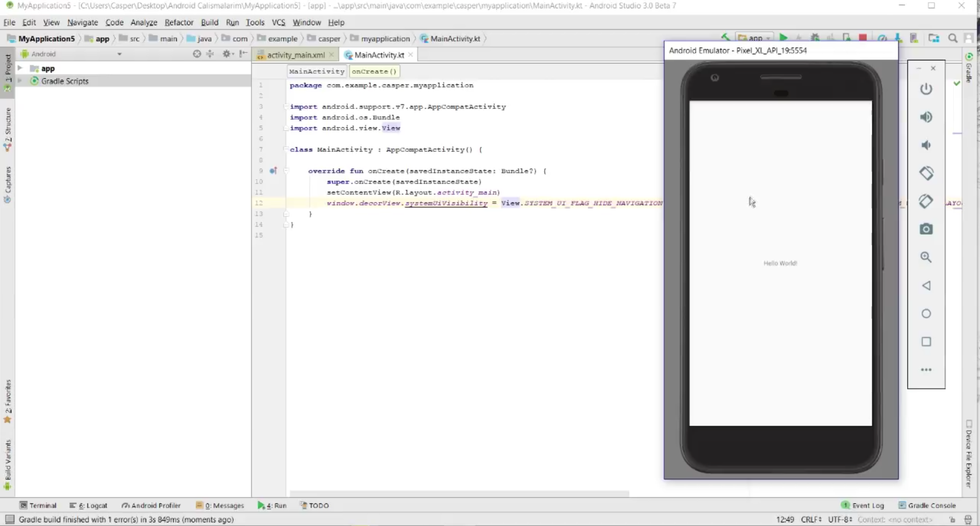
Task: Open the SDK Manager toolbar icon
Action: (898, 38)
